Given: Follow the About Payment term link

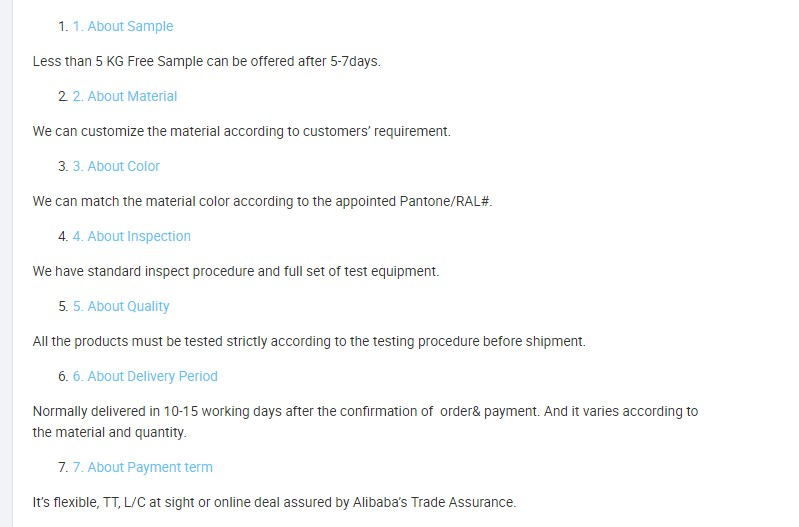Looking at the screenshot, I should 143,467.
